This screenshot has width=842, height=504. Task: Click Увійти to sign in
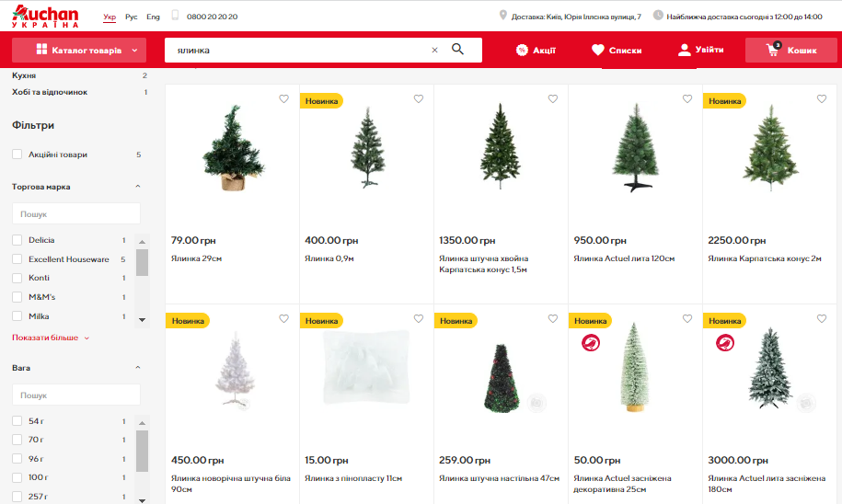[700, 50]
